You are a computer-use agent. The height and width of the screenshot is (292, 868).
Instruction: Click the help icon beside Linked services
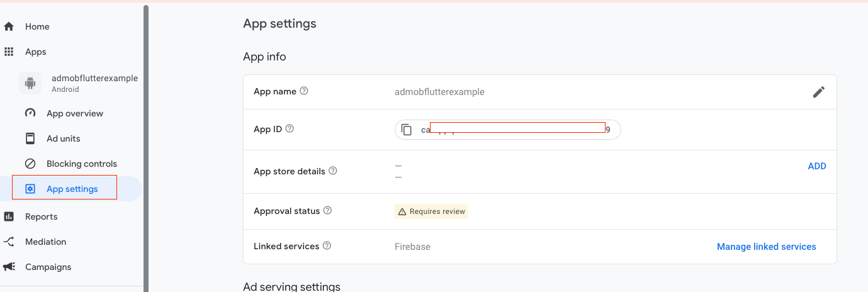(327, 246)
